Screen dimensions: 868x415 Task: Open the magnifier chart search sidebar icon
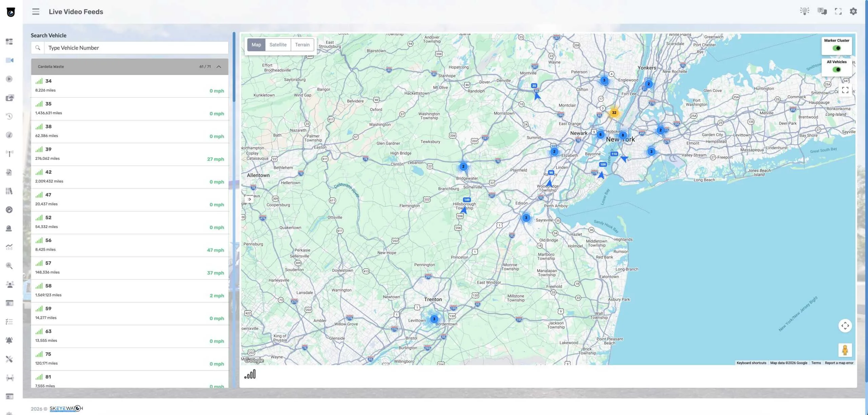click(9, 266)
